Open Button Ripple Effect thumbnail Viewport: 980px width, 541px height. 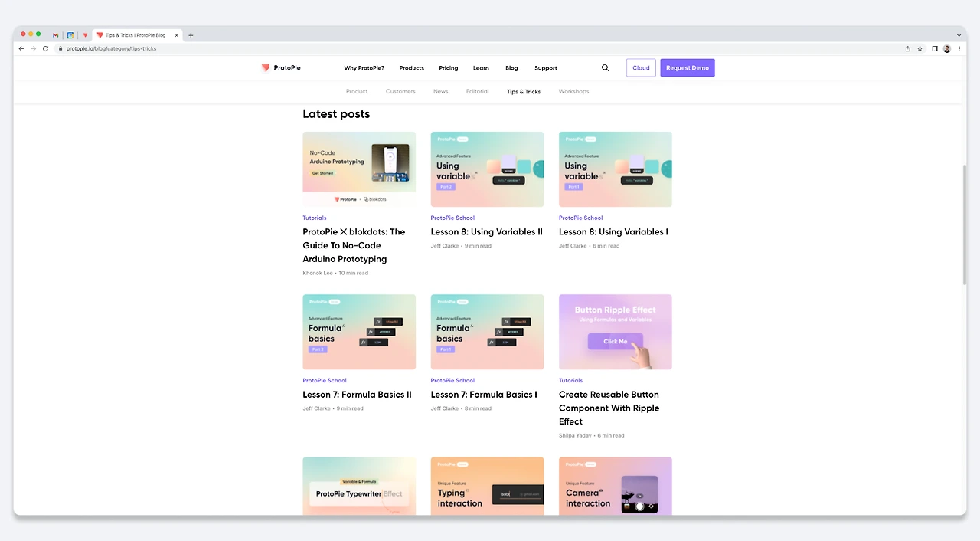[616, 332]
